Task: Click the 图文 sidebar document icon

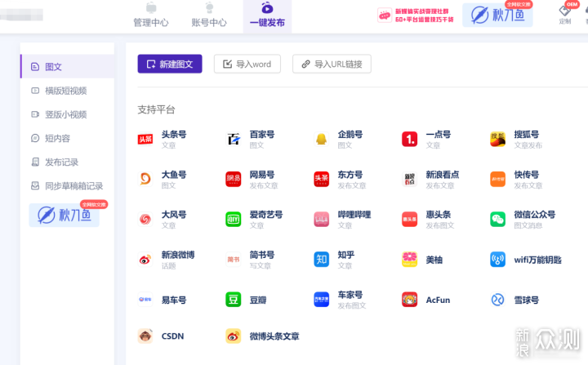Action: pyautogui.click(x=35, y=67)
